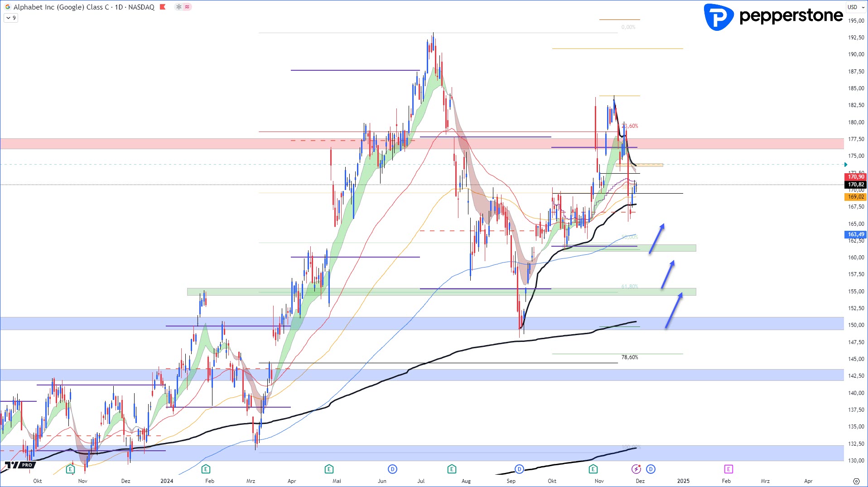868x487 pixels.
Task: Open the Pepperstone logo at top right
Action: point(773,16)
